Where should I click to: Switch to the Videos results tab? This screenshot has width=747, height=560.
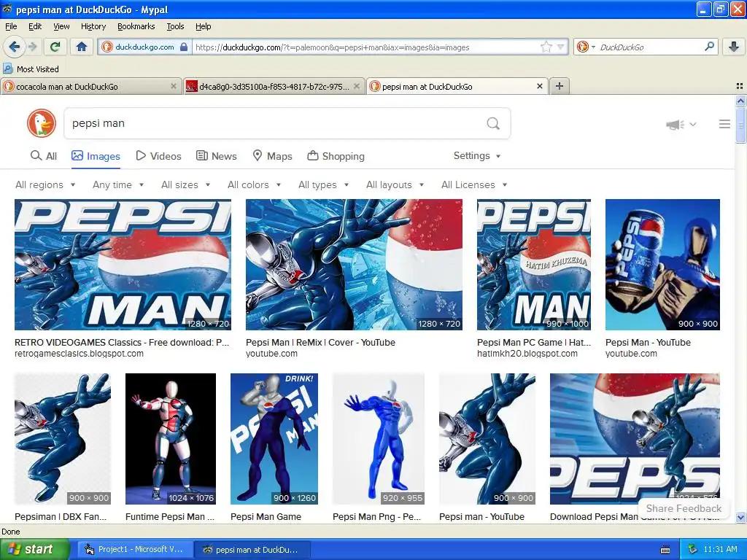158,156
